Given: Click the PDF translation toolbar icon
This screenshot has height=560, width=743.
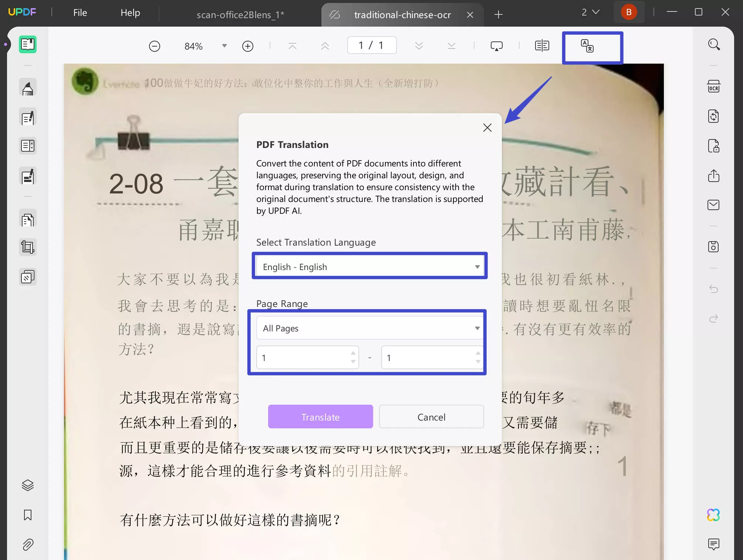Looking at the screenshot, I should click(587, 46).
